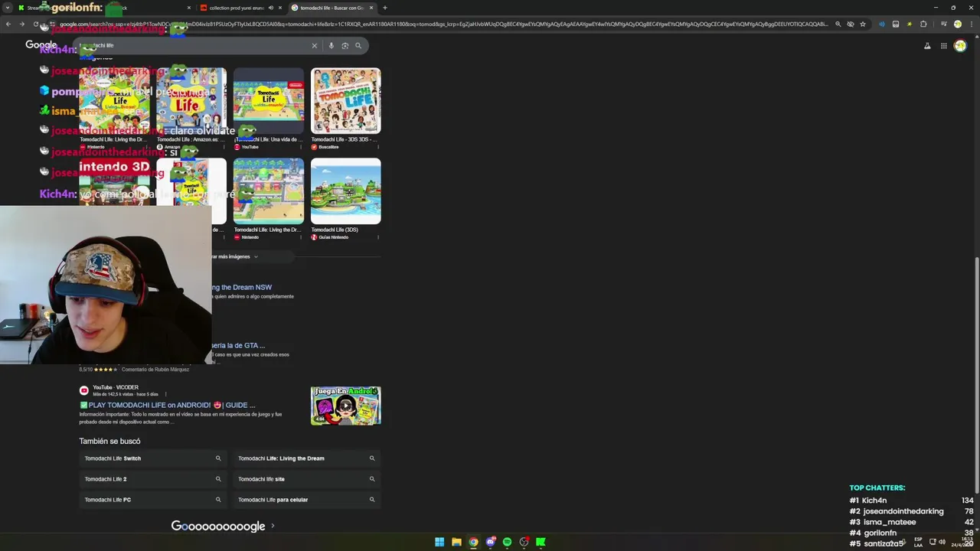Click volume icon in system tray
The width and height of the screenshot is (980, 551).
click(x=942, y=542)
